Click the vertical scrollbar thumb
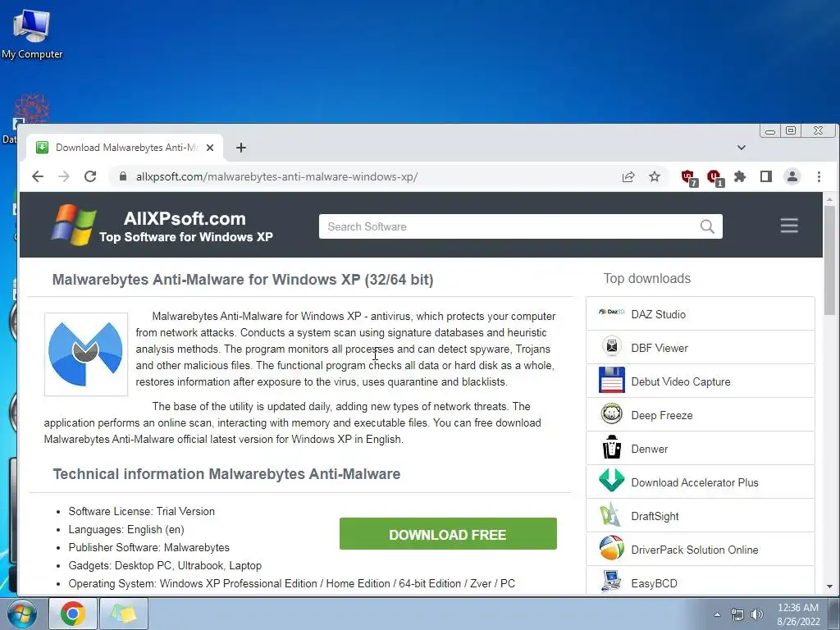The height and width of the screenshot is (630, 840). [x=829, y=260]
